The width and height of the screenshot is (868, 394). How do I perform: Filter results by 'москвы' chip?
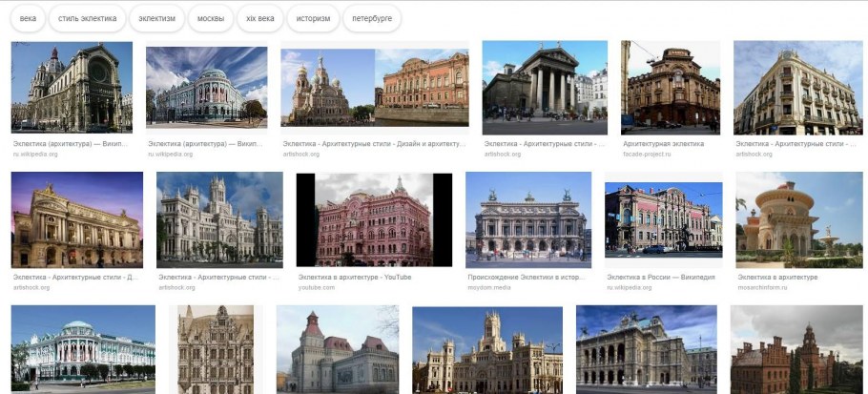pos(211,18)
